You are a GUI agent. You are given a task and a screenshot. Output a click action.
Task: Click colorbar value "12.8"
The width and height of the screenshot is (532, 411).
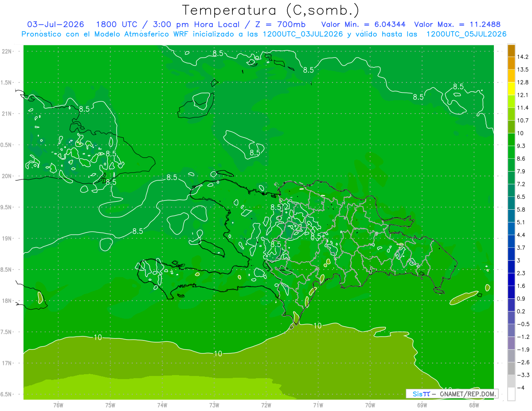pos(523,82)
